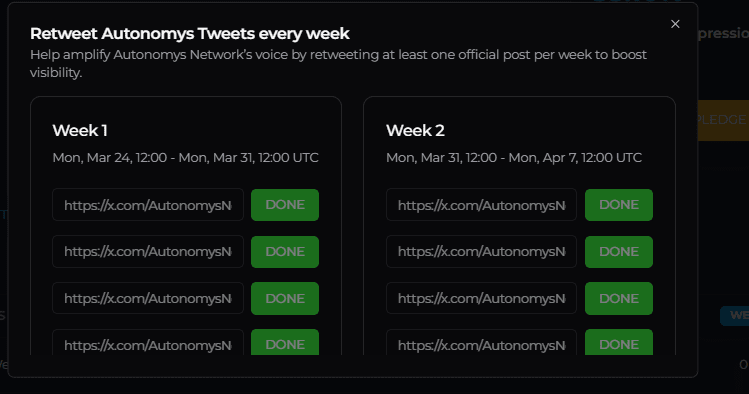Click second DONE button in Week 2

pos(619,252)
